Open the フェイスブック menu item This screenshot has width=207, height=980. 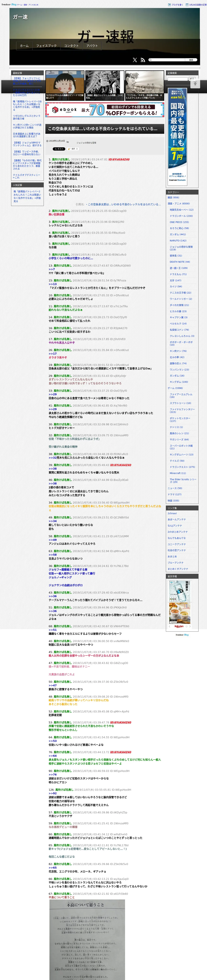46,46
